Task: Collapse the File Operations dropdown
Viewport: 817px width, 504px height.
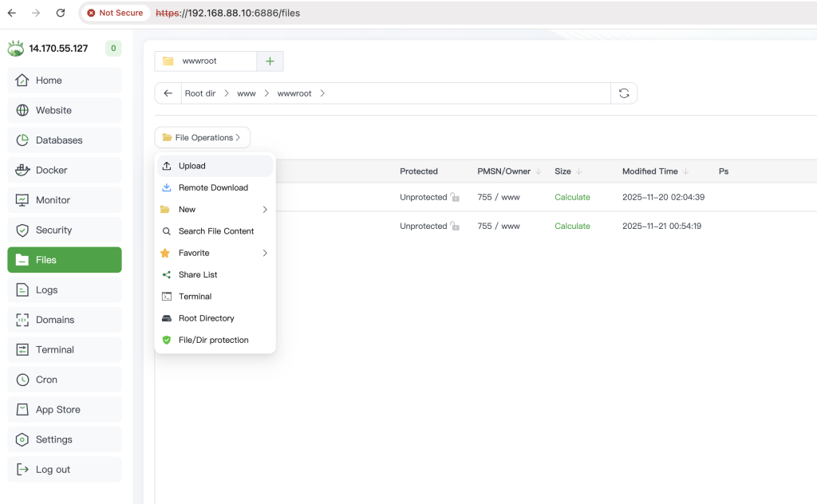Action: click(202, 138)
